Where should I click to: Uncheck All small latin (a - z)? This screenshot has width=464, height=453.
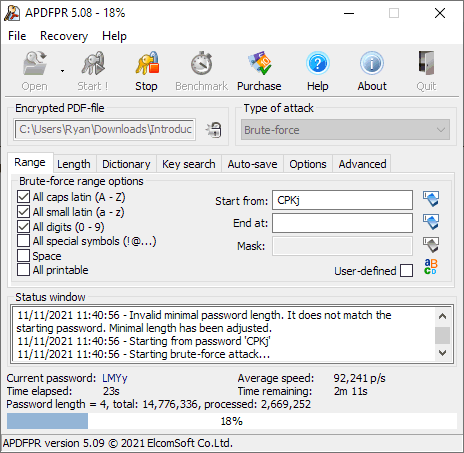(x=23, y=212)
